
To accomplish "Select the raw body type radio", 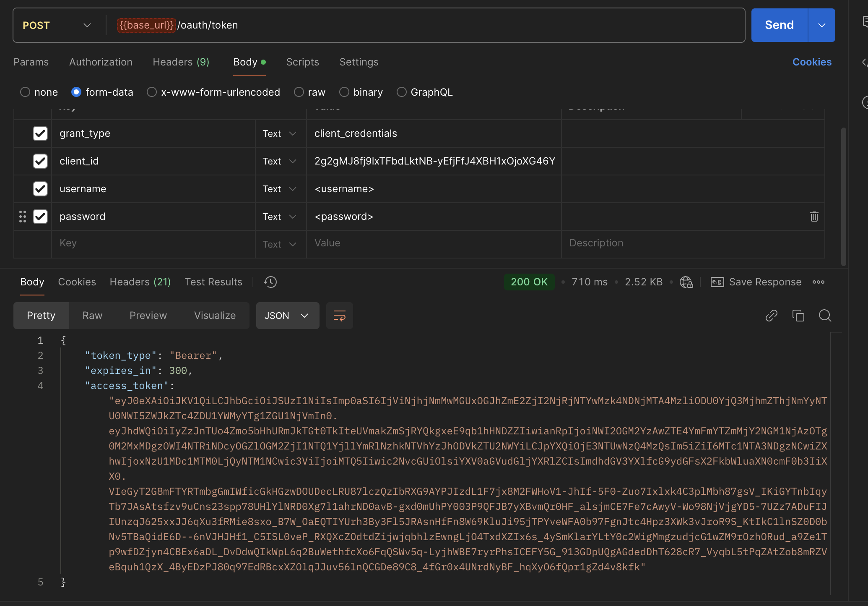I will [x=299, y=92].
